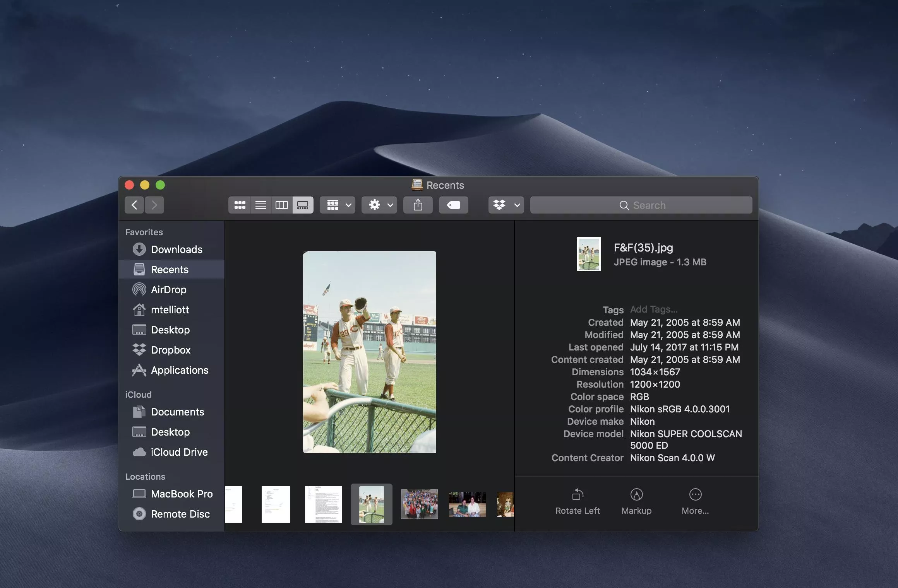Click the Edit Tags toolbar icon
This screenshot has width=898, height=588.
453,205
